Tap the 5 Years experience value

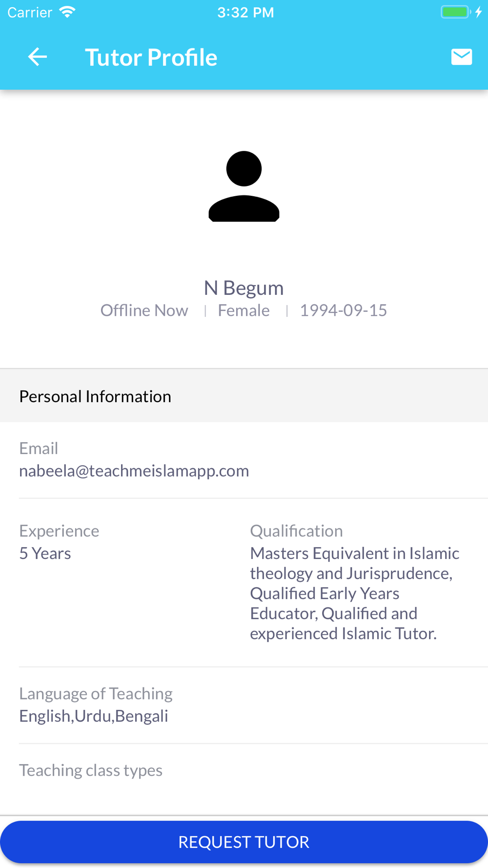coord(45,553)
